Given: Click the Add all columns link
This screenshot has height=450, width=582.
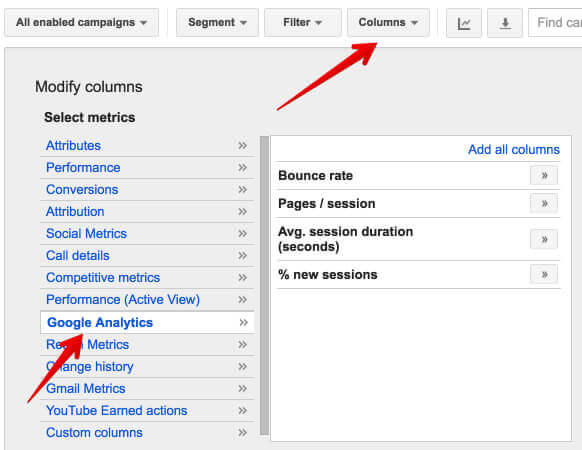Looking at the screenshot, I should (514, 149).
